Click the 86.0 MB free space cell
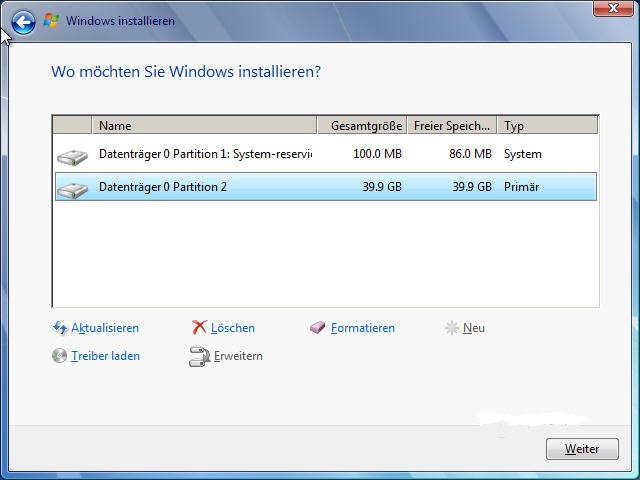 point(470,154)
